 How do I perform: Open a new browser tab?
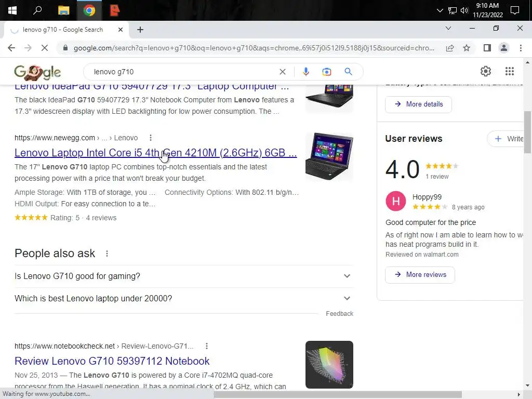(x=140, y=30)
